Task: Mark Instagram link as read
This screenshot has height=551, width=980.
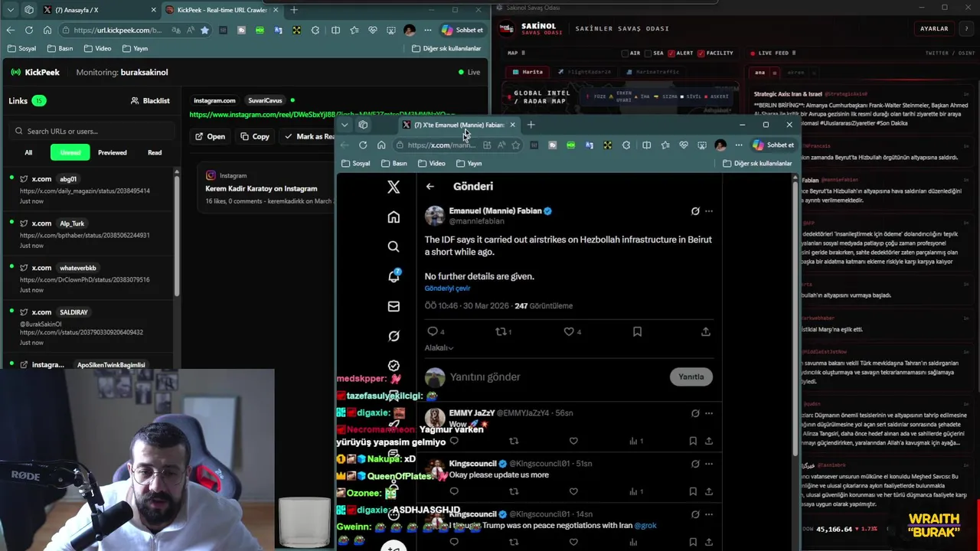Action: (308, 137)
